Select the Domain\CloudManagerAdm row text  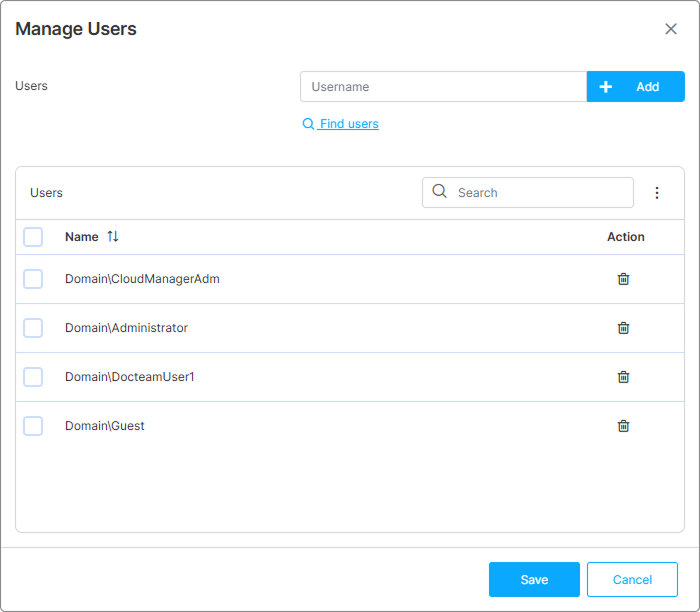tap(142, 279)
